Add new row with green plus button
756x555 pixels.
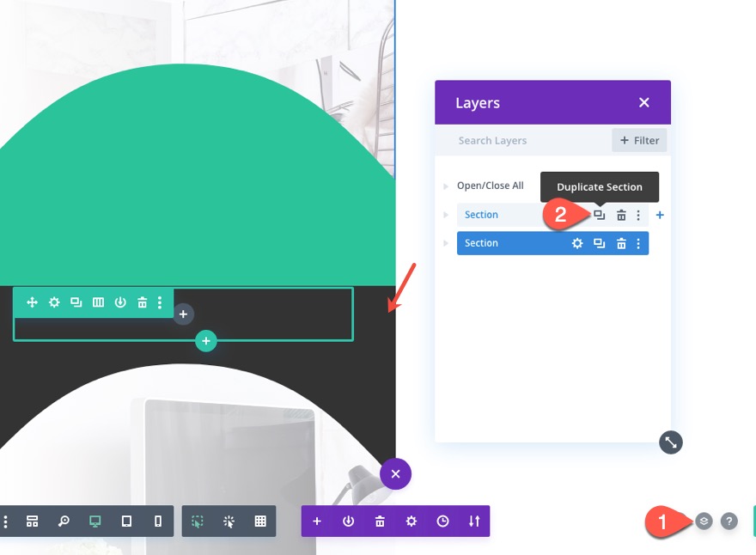(x=206, y=341)
